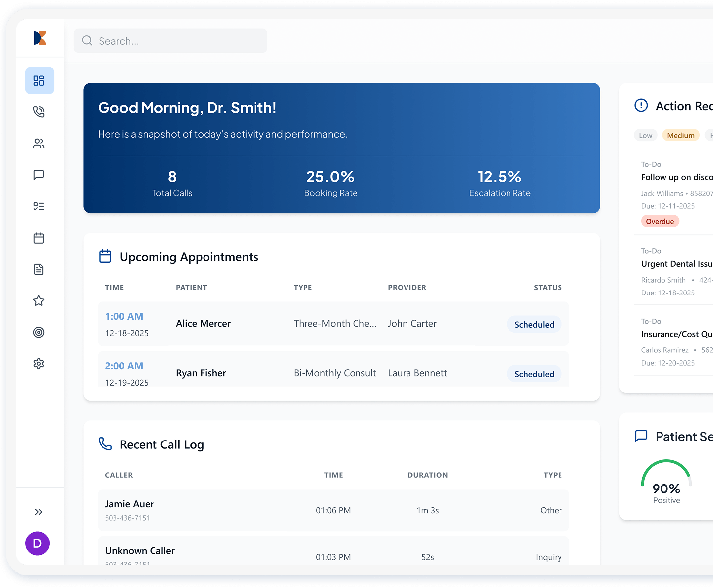Click the Recent Call Log phone icon
The image size is (713, 588).
pyautogui.click(x=105, y=444)
